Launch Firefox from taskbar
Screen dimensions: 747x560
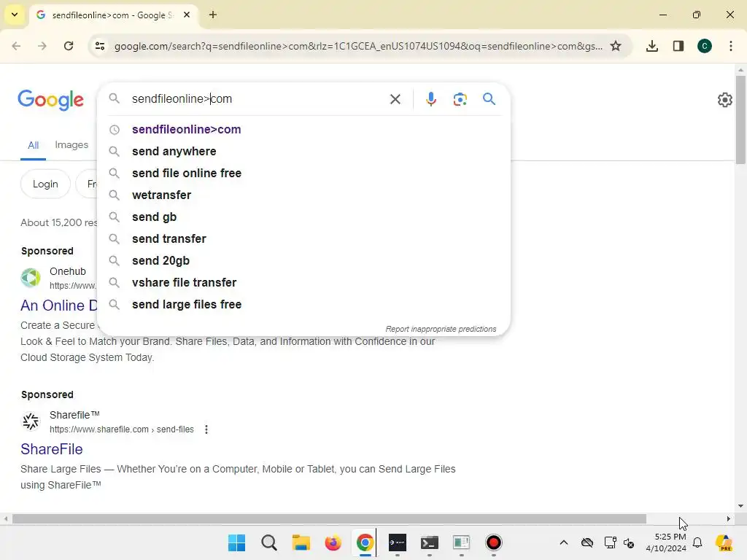333,542
